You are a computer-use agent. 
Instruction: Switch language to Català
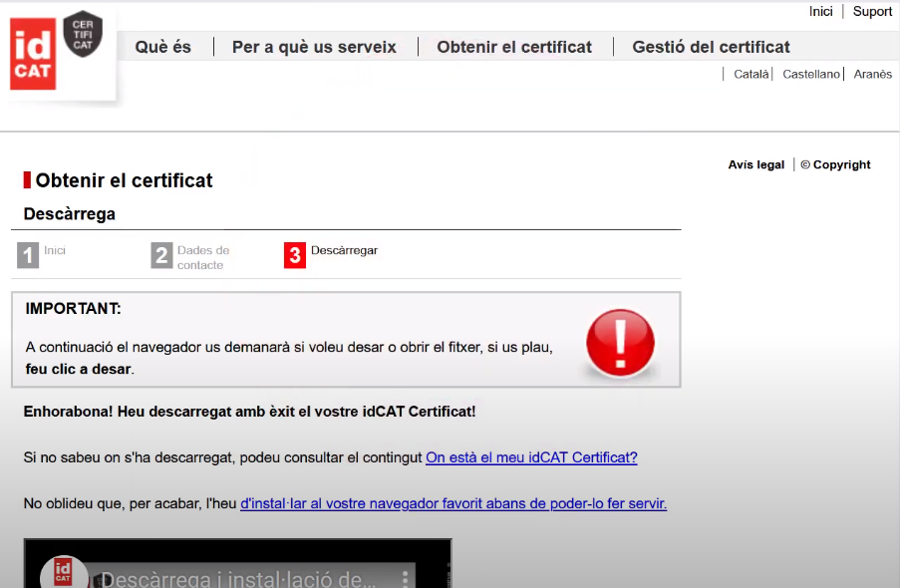(x=750, y=75)
